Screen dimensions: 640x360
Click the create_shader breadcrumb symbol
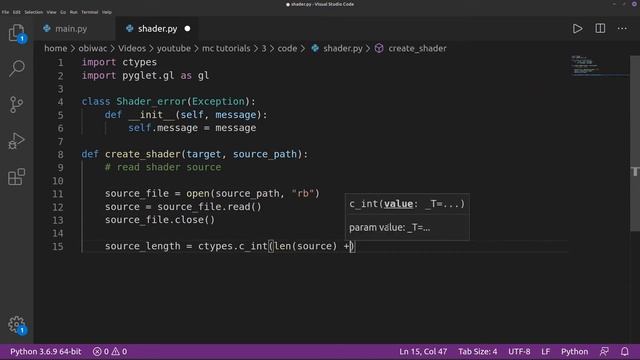tap(417, 48)
